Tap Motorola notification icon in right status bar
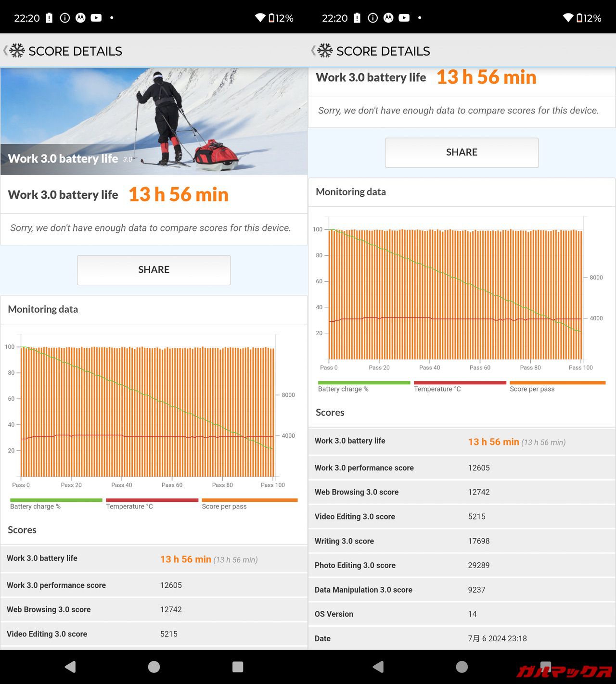The height and width of the screenshot is (684, 616). 388,18
